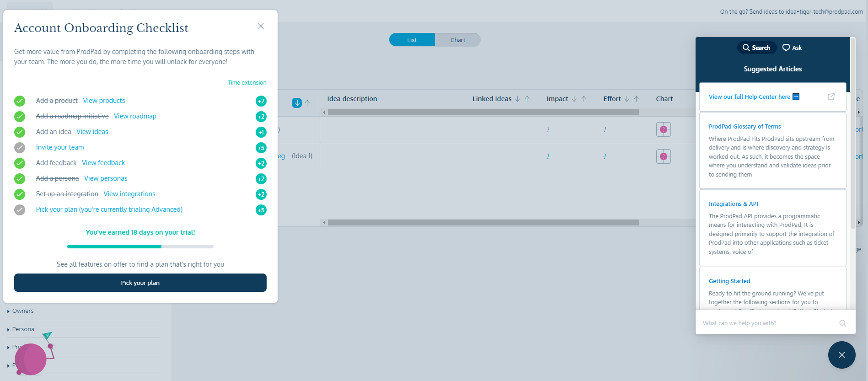Image resolution: width=868 pixels, height=381 pixels.
Task: Click the grey check beside Pick your plan
Action: (20, 210)
